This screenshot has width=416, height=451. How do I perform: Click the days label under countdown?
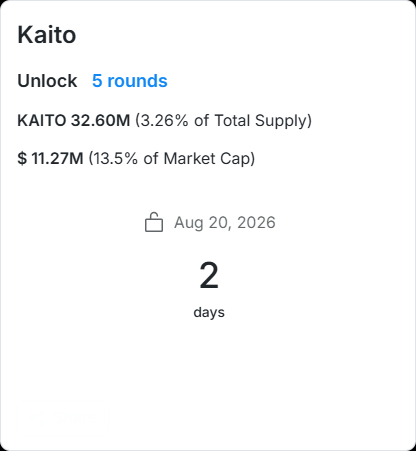tap(209, 312)
